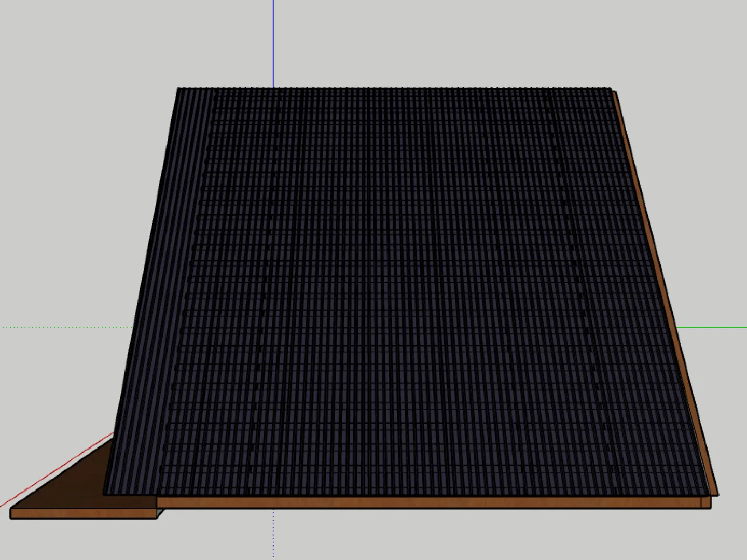Click the pointed left tip of the gable panel
This screenshot has height=560, width=747.
click(12, 510)
